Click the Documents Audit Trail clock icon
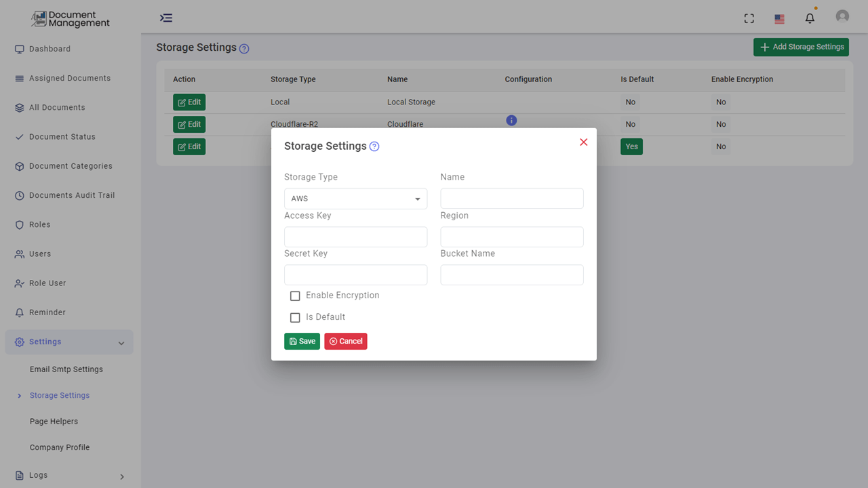 18,195
